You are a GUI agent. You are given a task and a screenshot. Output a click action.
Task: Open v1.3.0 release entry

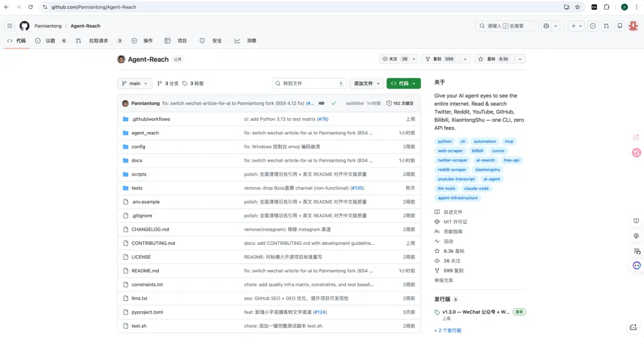click(x=476, y=312)
